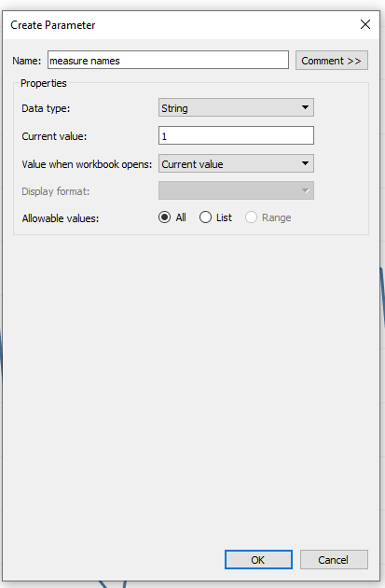Confirm the parameter with OK

pyautogui.click(x=258, y=559)
